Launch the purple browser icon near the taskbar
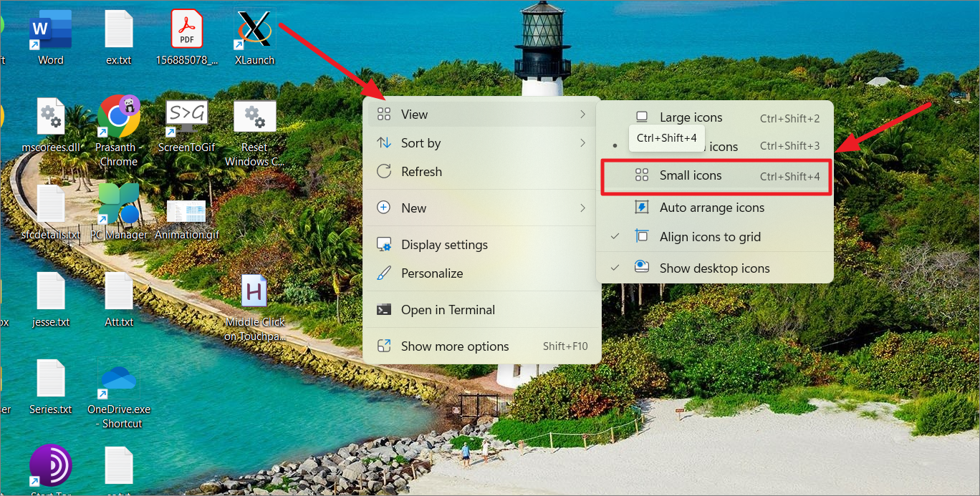The image size is (980, 496). (x=50, y=464)
